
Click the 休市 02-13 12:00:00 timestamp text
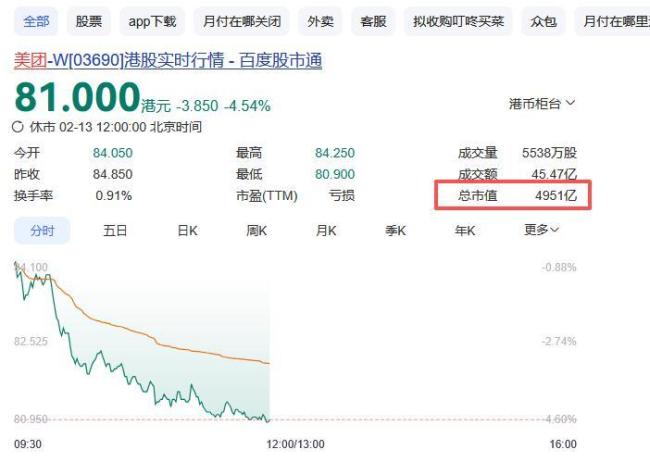116,127
